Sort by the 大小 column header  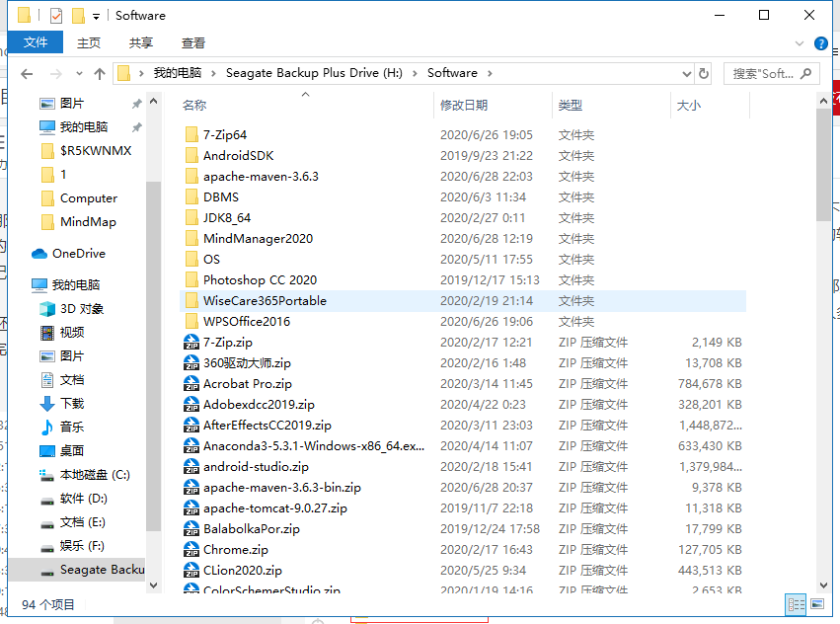click(710, 105)
